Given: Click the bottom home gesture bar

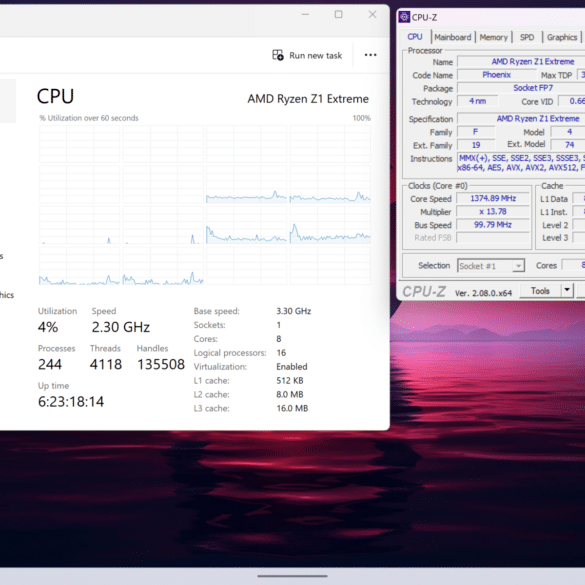Looking at the screenshot, I should coord(292,576).
